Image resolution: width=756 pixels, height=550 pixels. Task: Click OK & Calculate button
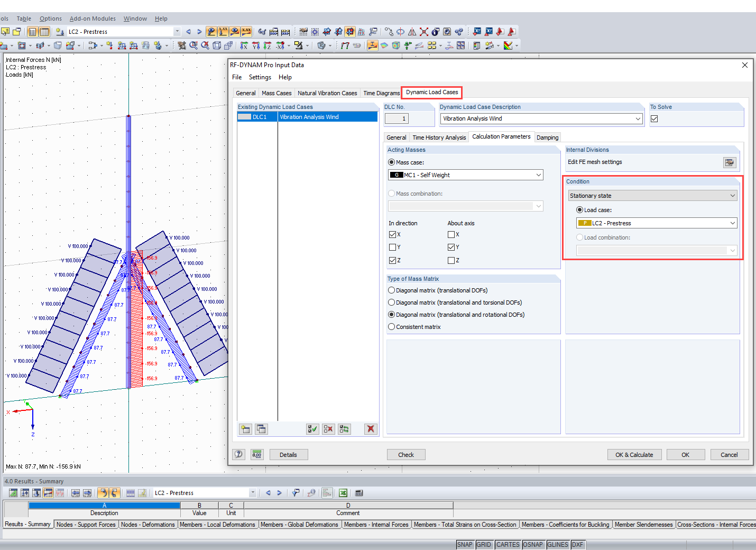click(634, 455)
